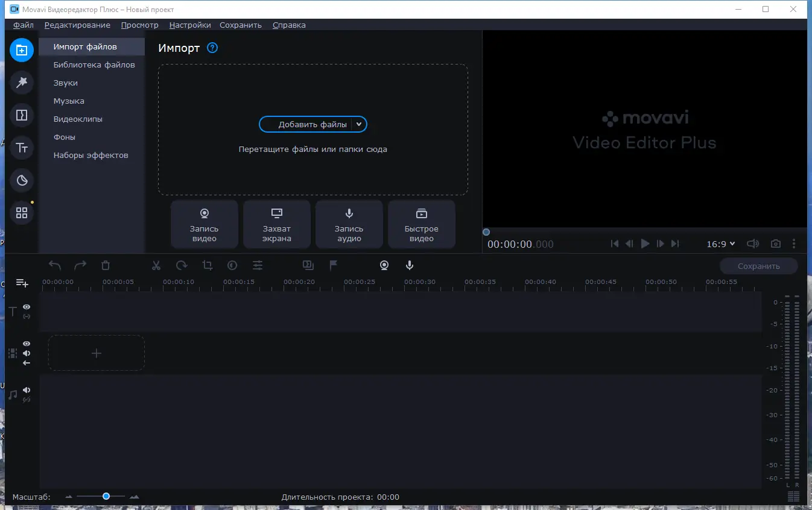Select the scissors split tool

click(156, 265)
